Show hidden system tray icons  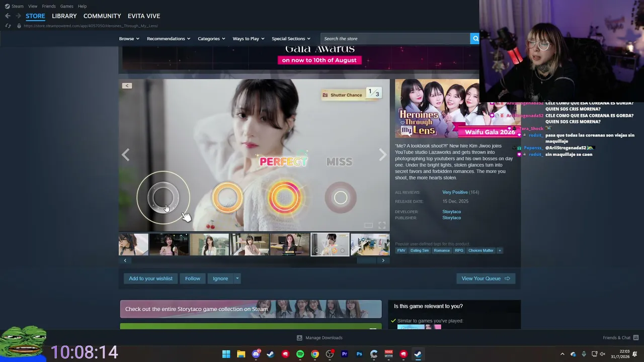tap(562, 354)
